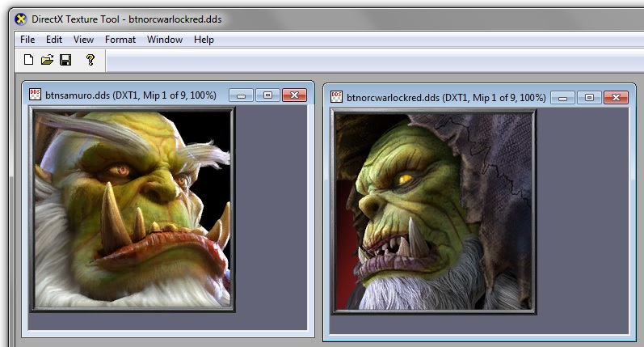The image size is (644, 347).
Task: Select the btnsamuro.dds window title bar
Action: tap(168, 95)
